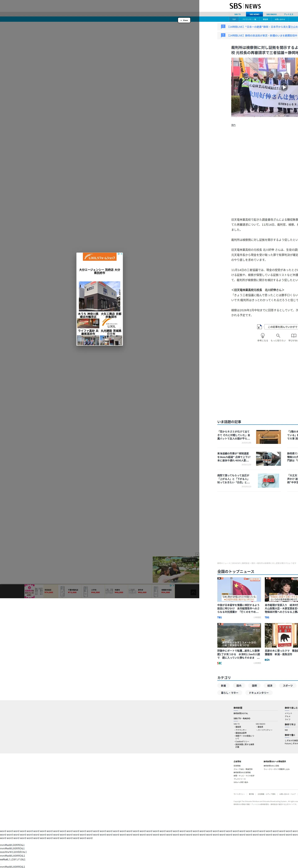Close the floating video with X
Image resolution: width=298 pixels, height=868 pixels.
197,554
